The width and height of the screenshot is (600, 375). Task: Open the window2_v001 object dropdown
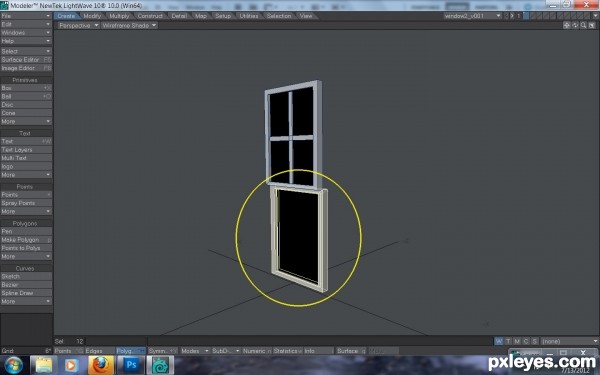(473, 16)
